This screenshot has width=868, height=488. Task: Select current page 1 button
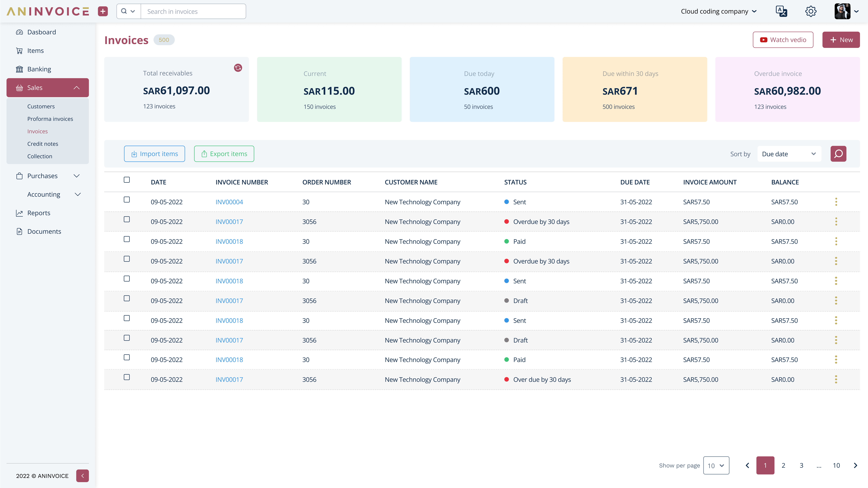765,465
